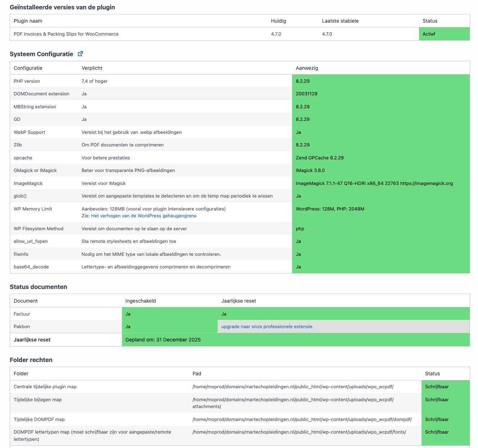
Task: Click the 'Systeem Configuratie' heading
Action: point(41,54)
